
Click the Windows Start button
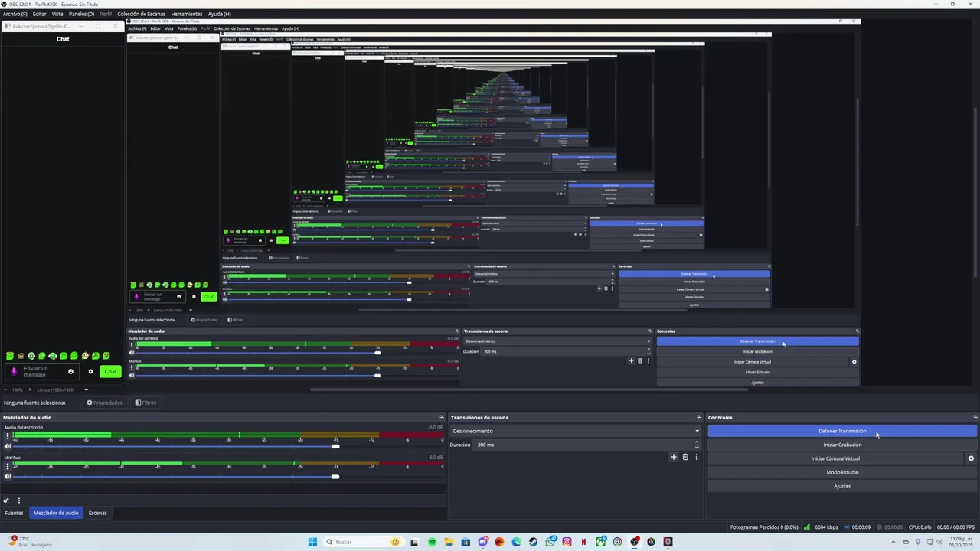pos(312,542)
